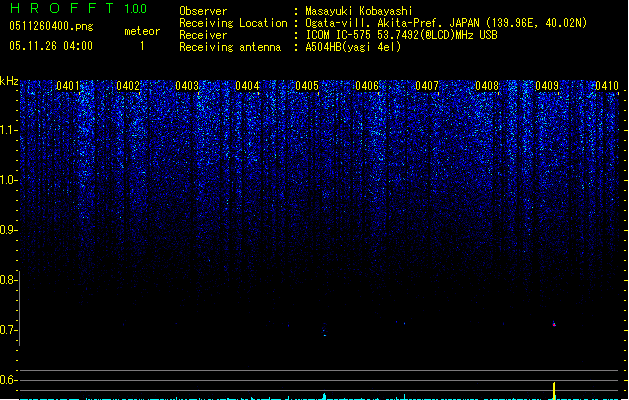
Task: Click the 0409 time marker
Action: coord(547,86)
